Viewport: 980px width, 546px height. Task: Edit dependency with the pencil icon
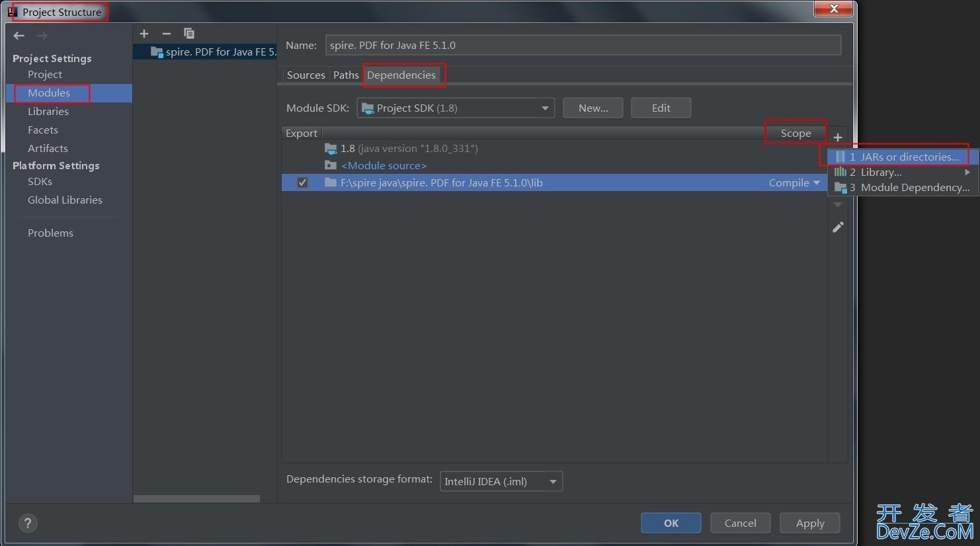(838, 227)
